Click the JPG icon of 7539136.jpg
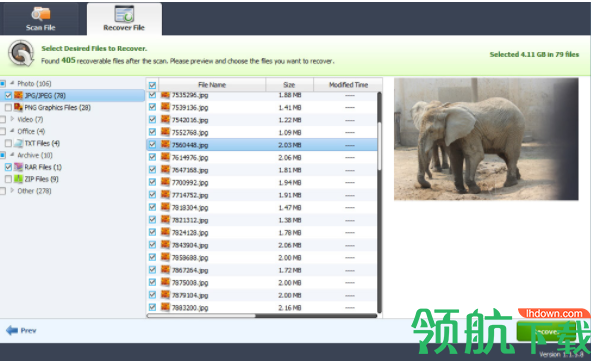Viewport: 591px width, 361px height. click(165, 107)
